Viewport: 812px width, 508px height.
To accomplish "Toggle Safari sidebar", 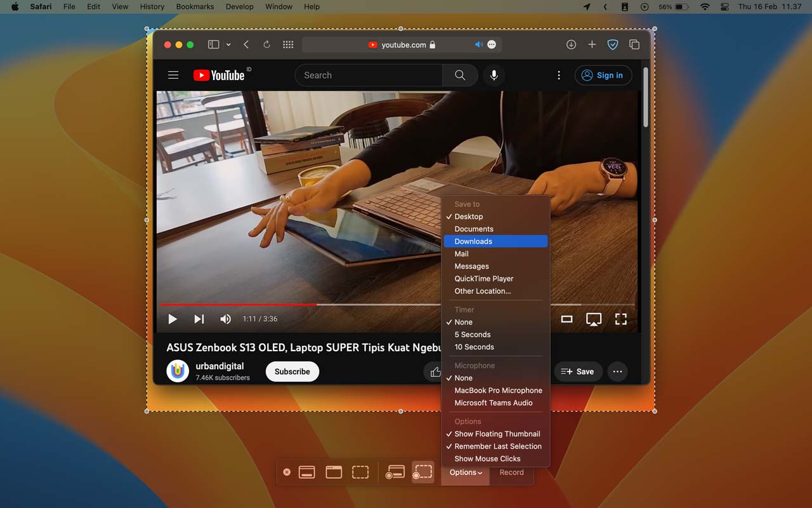I will (214, 44).
